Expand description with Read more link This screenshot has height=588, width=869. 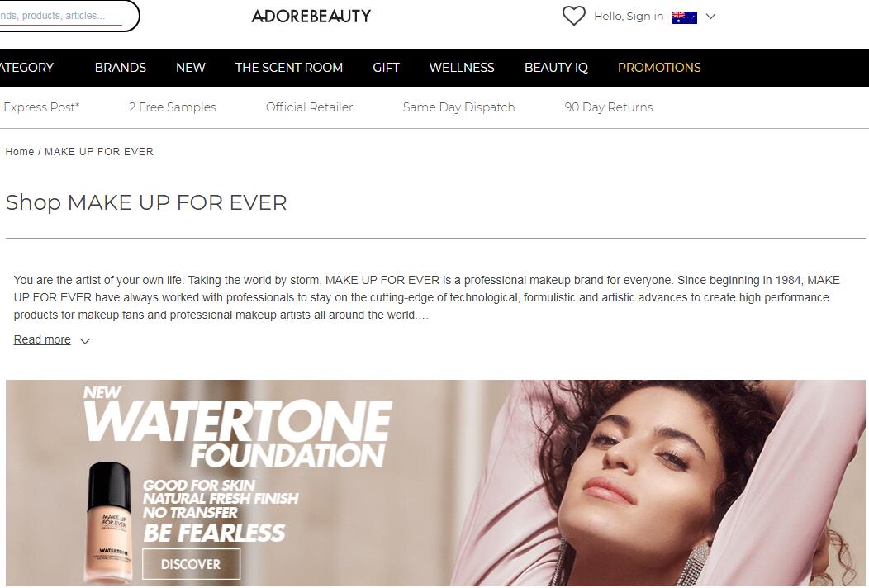tap(42, 339)
